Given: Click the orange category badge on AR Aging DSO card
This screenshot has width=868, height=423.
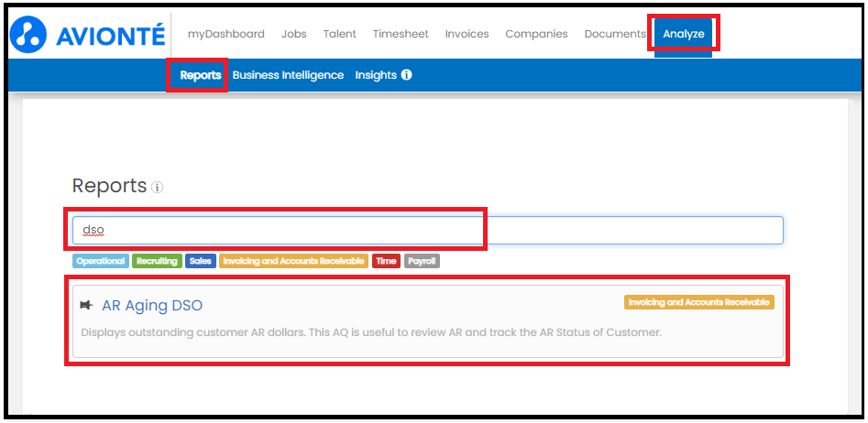Looking at the screenshot, I should point(699,302).
